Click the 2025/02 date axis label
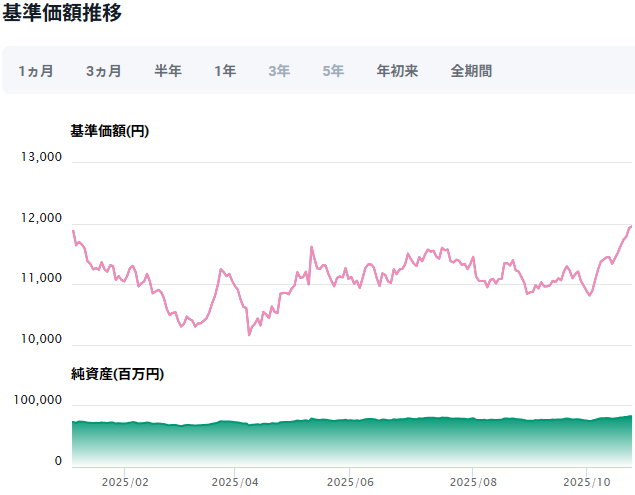Screen dimensions: 635x495 (x=125, y=481)
